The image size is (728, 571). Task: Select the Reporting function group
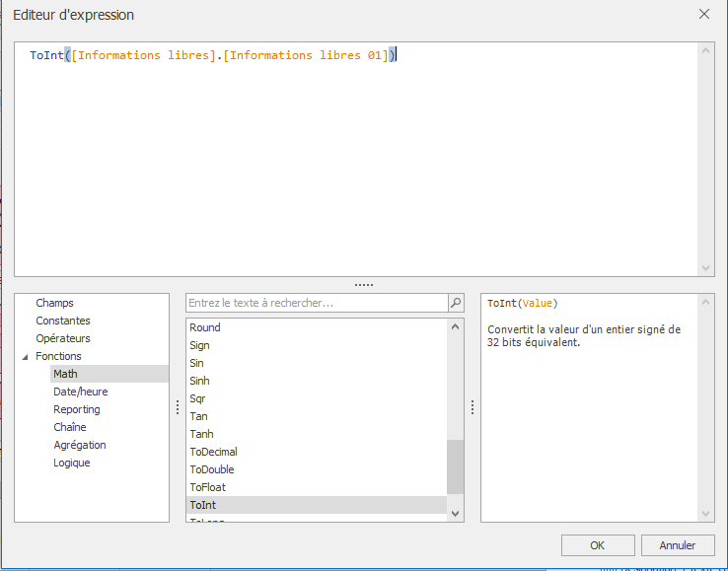tap(76, 409)
